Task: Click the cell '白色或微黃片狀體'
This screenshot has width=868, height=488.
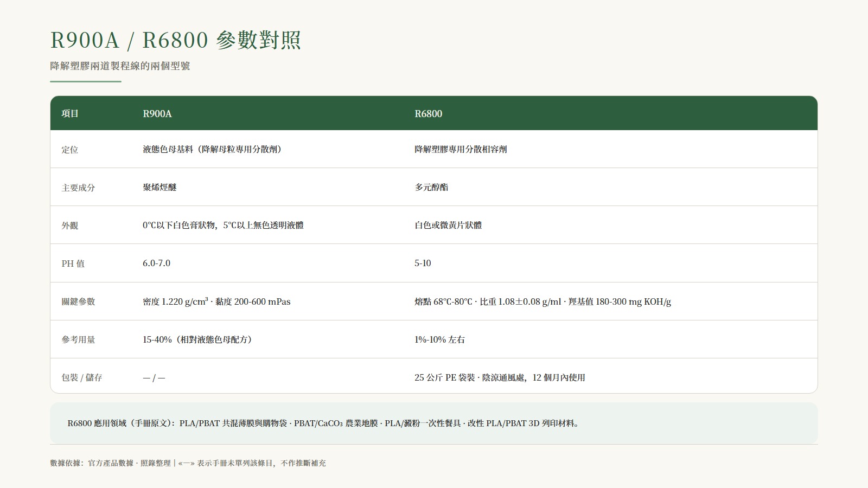Action: coord(448,225)
